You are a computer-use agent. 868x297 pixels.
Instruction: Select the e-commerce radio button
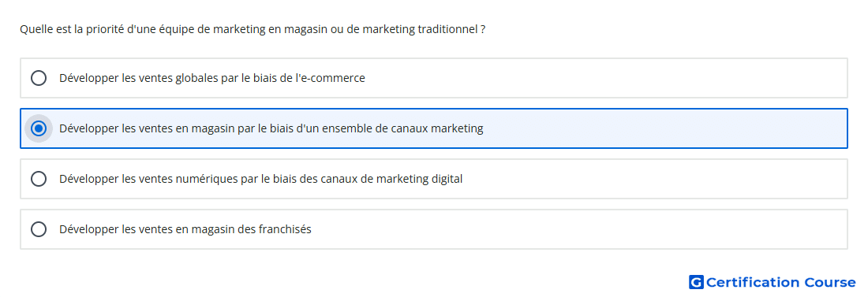[39, 78]
